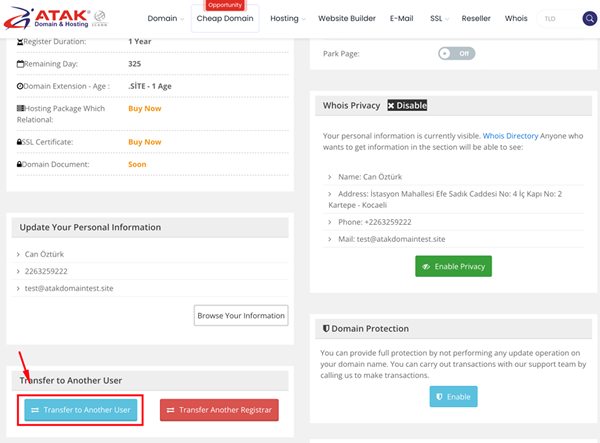Click the Transfer to Another User heading

pos(71,380)
